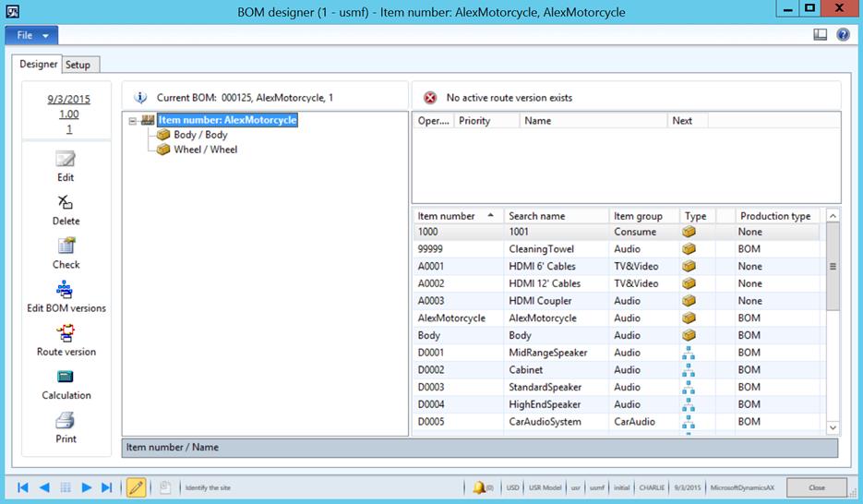Click the 9/3/2015 date link
863x504 pixels.
click(x=69, y=99)
